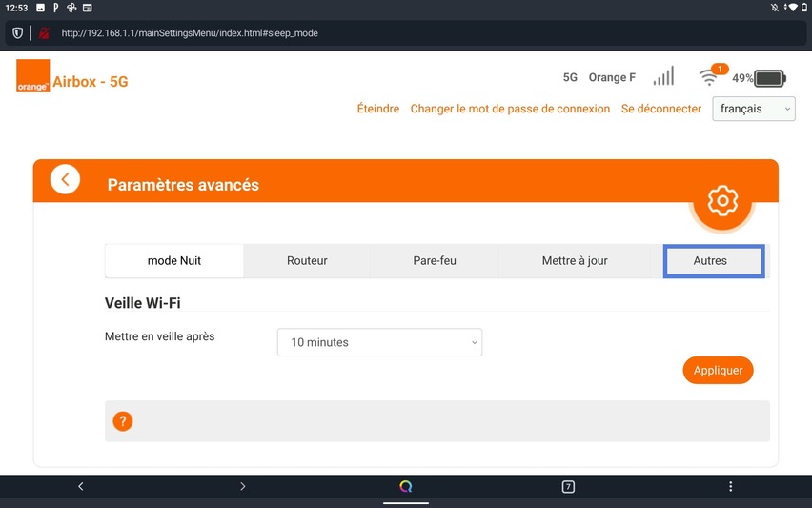Click the Orange logo
This screenshot has width=812, height=508.
tap(32, 77)
